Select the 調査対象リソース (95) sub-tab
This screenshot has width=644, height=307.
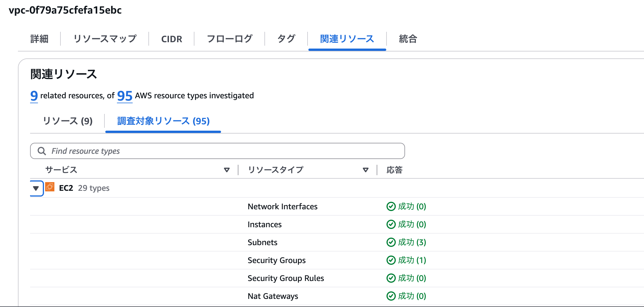point(163,121)
